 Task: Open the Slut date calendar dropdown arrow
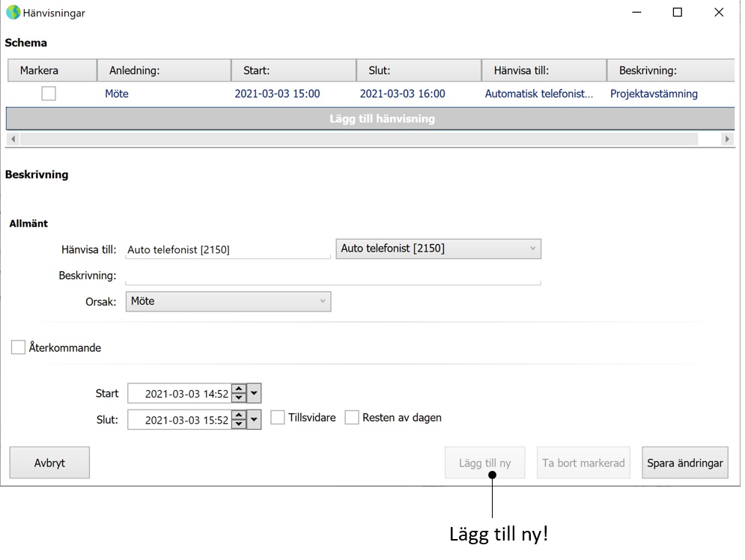point(254,419)
